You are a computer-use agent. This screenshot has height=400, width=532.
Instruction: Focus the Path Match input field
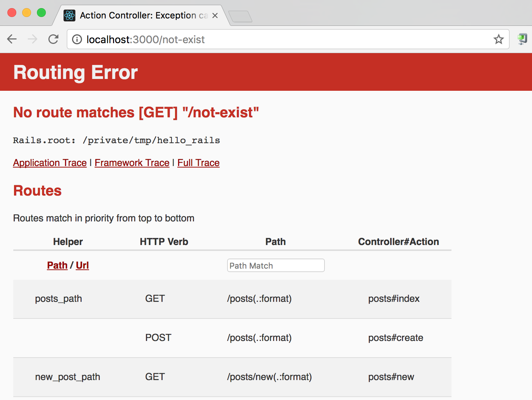point(276,265)
